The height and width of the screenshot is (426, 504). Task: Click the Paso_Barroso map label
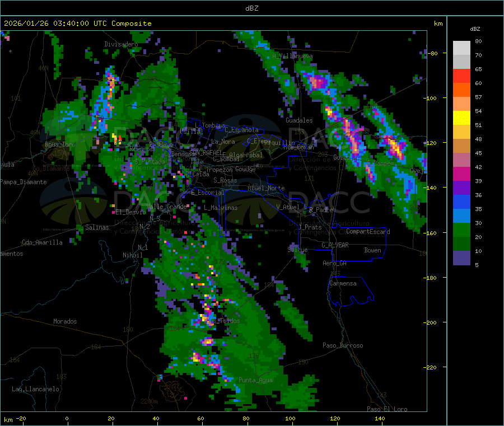click(x=343, y=345)
